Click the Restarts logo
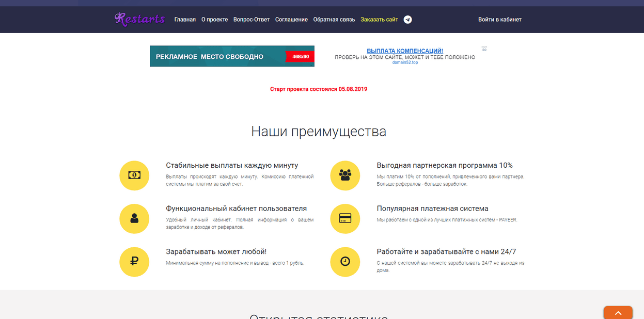Image resolution: width=644 pixels, height=319 pixels. point(139,20)
